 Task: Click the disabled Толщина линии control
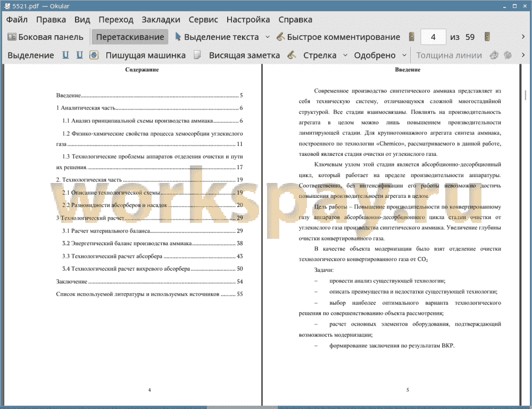449,55
